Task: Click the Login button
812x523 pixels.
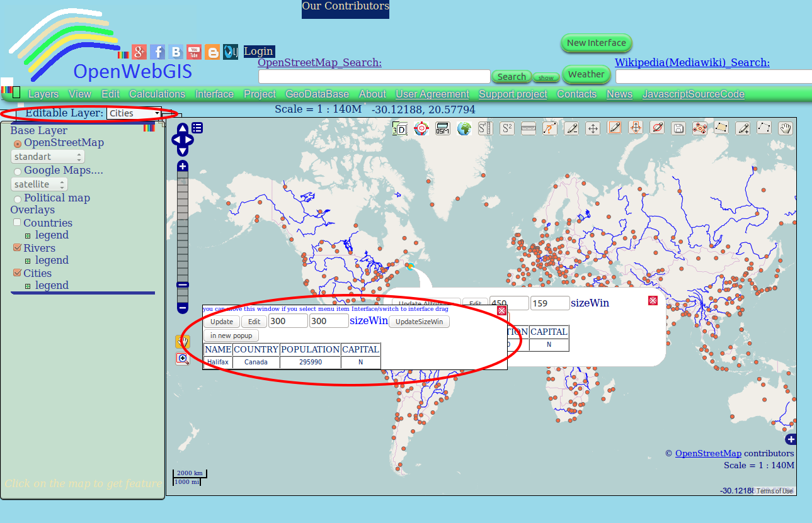Action: click(259, 52)
